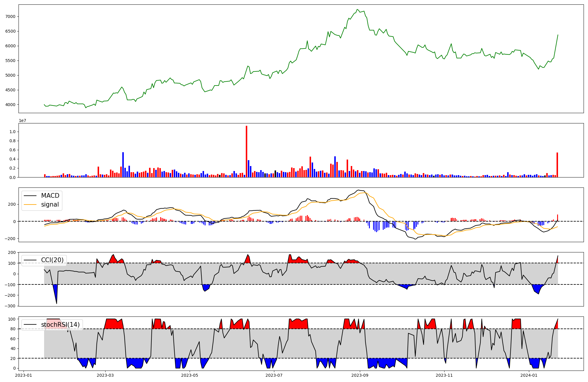Click the 7000 price axis tick label
Screen dimensions: 588x382
click(10, 17)
